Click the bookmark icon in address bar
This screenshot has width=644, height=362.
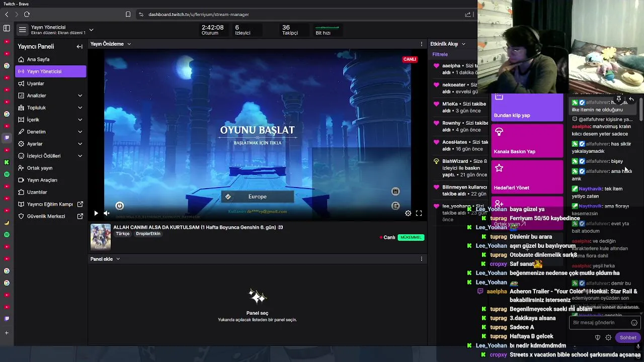tap(128, 15)
